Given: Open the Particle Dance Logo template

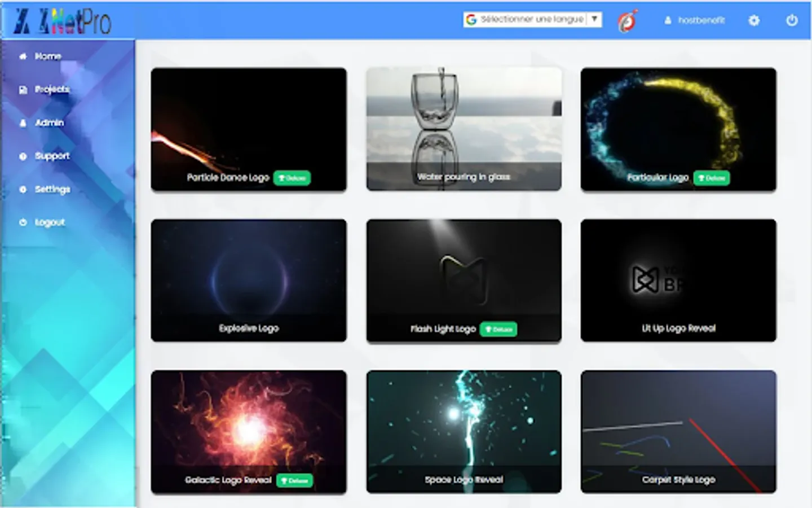Looking at the screenshot, I should (x=249, y=129).
